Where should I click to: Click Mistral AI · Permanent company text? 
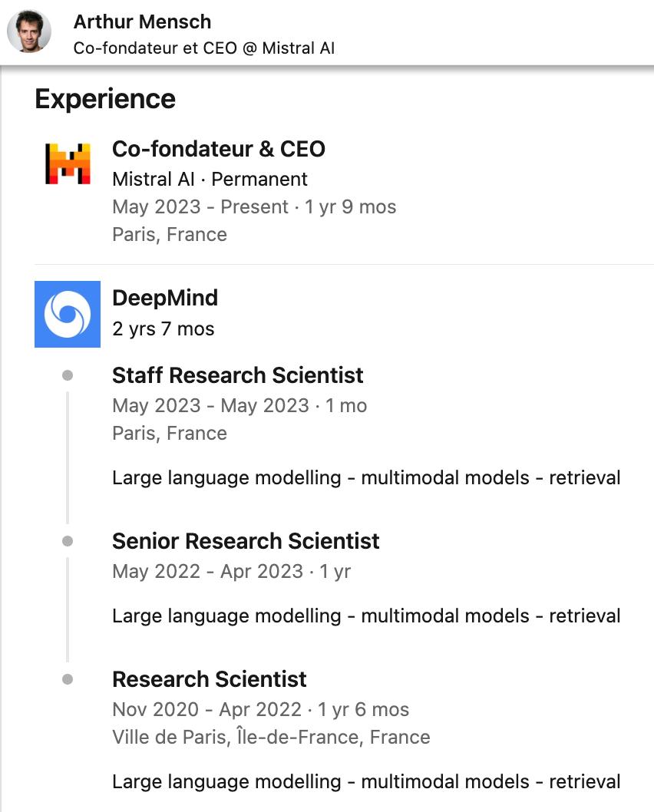coord(210,179)
